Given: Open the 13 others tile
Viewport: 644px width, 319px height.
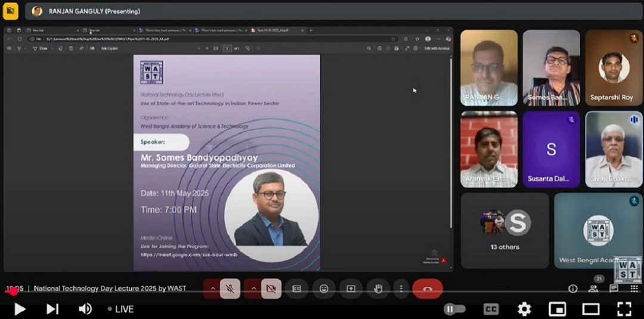Looking at the screenshot, I should click(x=505, y=231).
